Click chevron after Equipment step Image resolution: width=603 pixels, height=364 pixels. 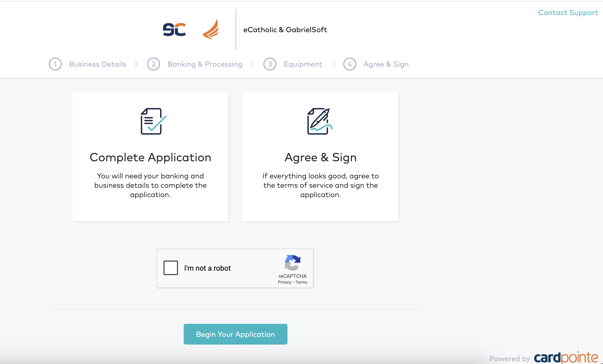pyautogui.click(x=334, y=64)
